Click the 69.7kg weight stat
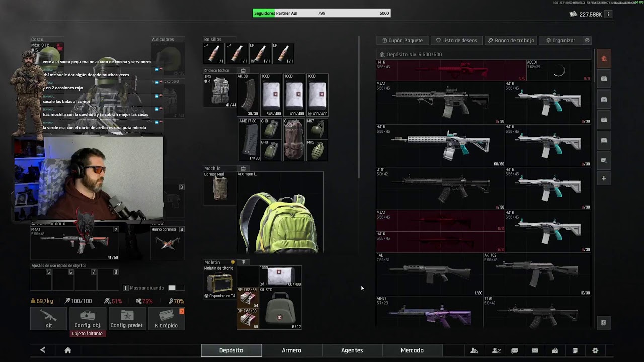Viewport: 644px width, 362px height. click(42, 301)
